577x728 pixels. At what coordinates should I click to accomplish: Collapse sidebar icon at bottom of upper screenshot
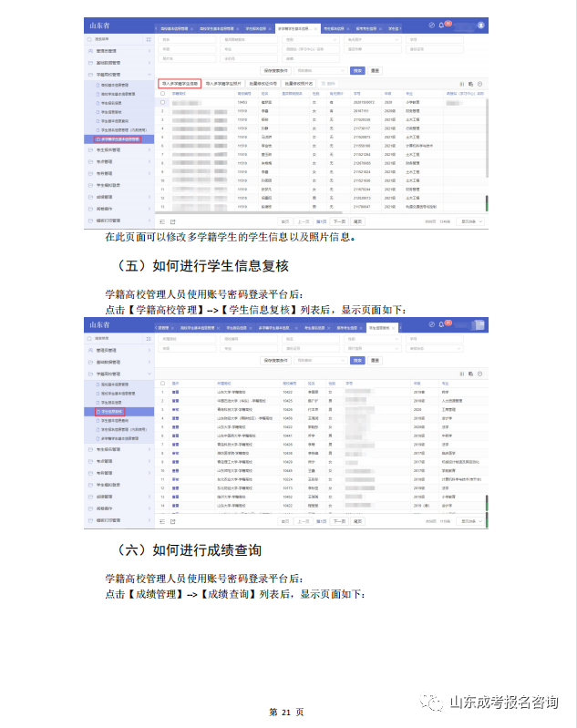(x=162, y=222)
